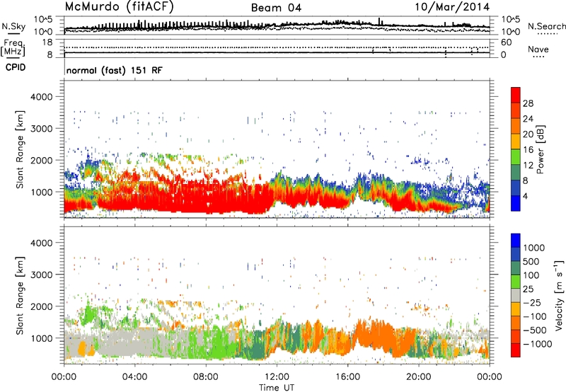This screenshot has width=566, height=392.
Task: Click the "Time UT" axis title
Action: pyautogui.click(x=277, y=388)
